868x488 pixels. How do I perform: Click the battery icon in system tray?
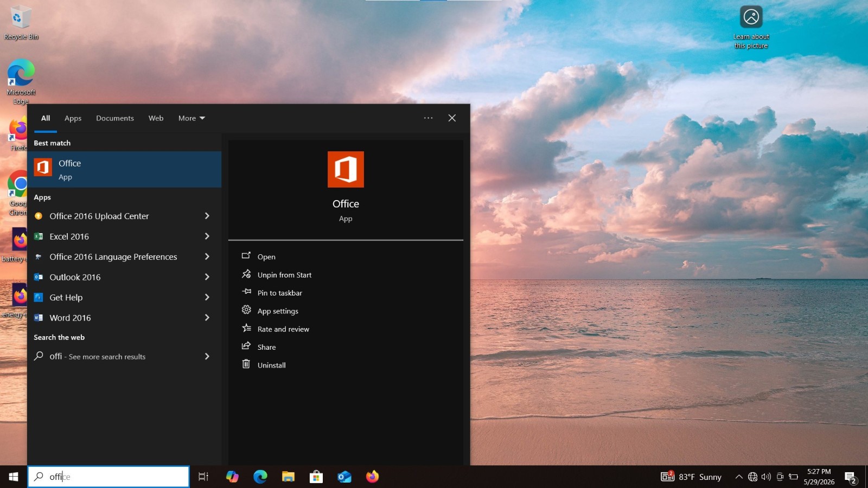[794, 477]
